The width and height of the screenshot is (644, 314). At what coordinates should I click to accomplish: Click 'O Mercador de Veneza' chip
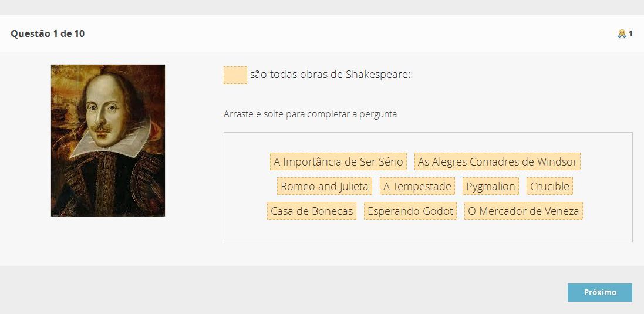[523, 211]
